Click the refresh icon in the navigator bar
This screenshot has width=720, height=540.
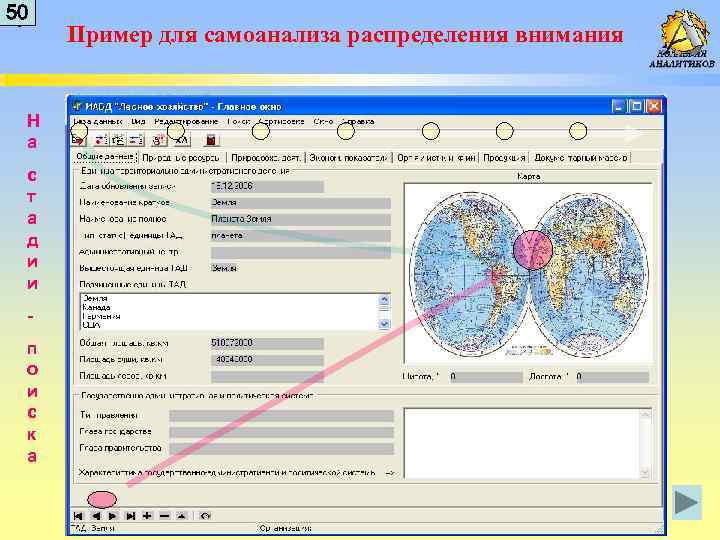click(x=205, y=516)
